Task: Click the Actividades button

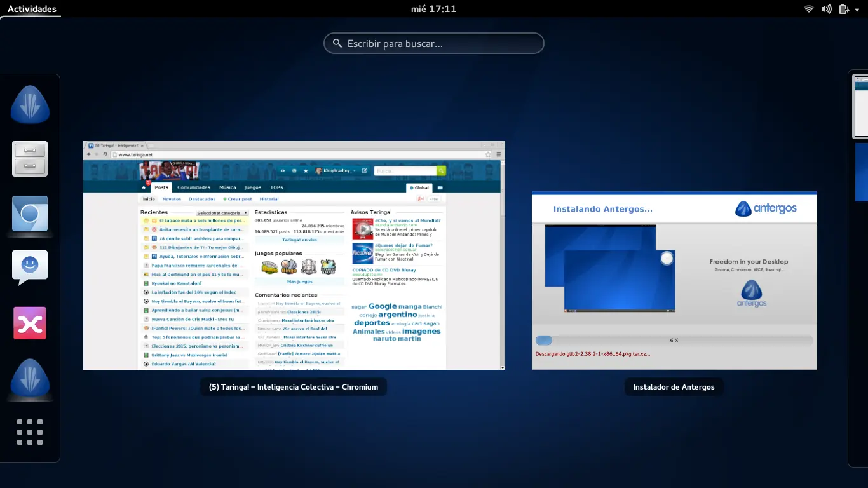Action: 32,9
